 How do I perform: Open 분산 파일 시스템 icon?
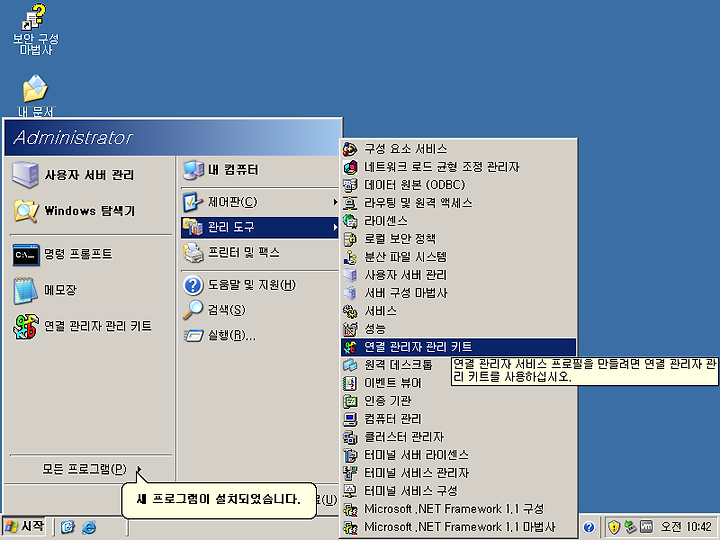(x=350, y=257)
